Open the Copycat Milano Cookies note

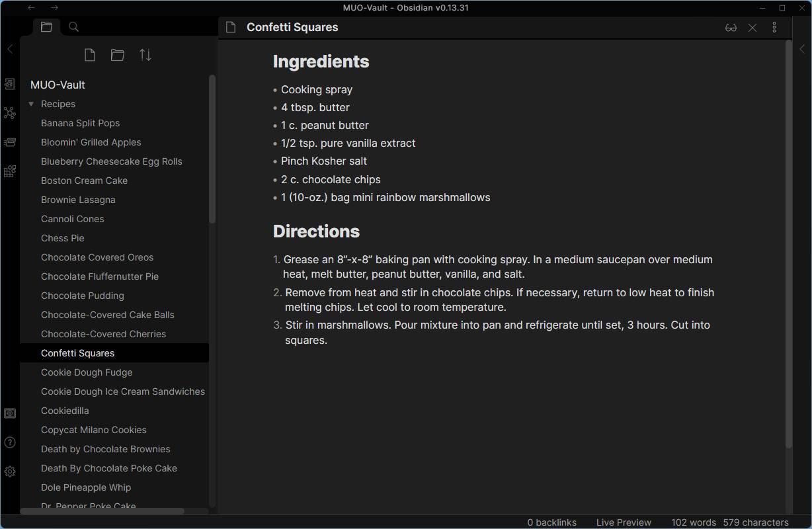[x=114, y=430]
